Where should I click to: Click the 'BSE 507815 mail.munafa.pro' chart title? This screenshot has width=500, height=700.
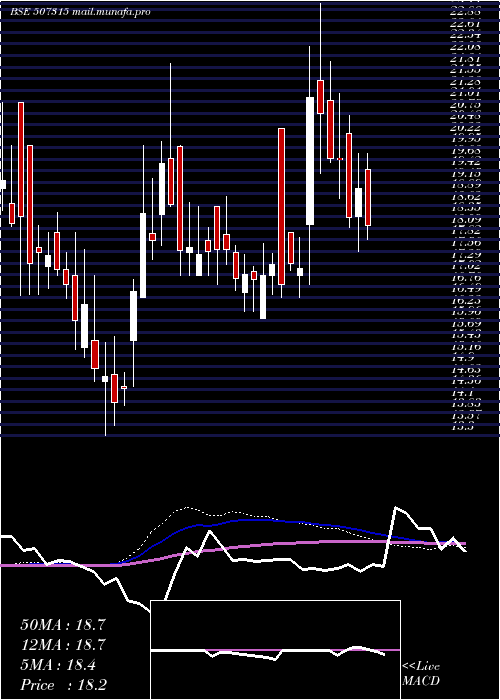point(80,12)
